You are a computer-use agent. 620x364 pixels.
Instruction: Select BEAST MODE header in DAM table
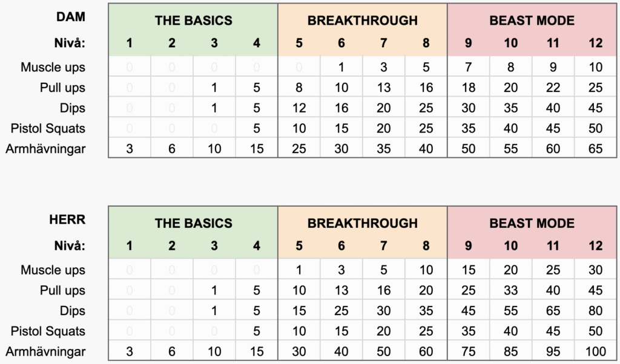click(532, 21)
